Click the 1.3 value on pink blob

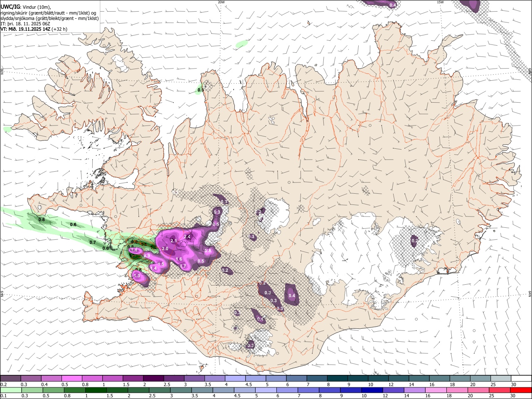coord(136,276)
